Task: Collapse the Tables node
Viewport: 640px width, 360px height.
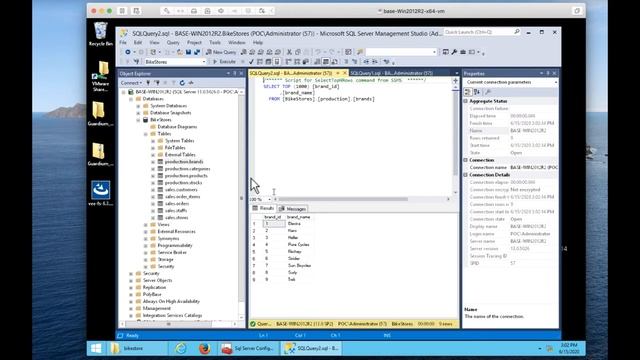Action: (x=146, y=134)
